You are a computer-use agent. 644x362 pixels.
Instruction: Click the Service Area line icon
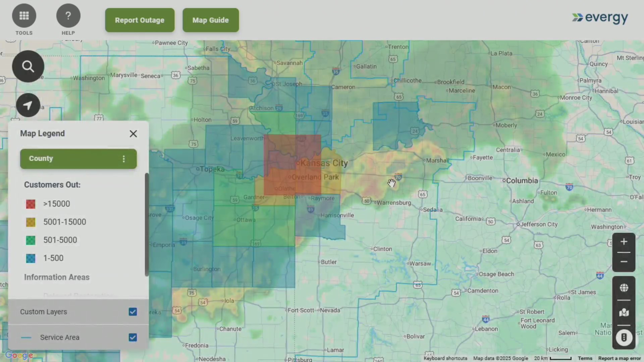point(26,338)
